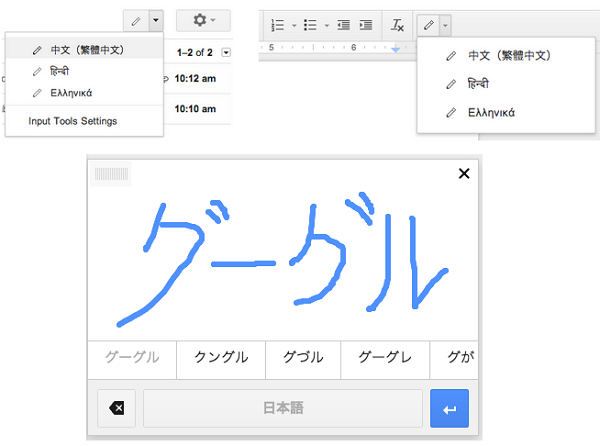Click the backspace delete button
The height and width of the screenshot is (446, 600).
pyautogui.click(x=117, y=408)
